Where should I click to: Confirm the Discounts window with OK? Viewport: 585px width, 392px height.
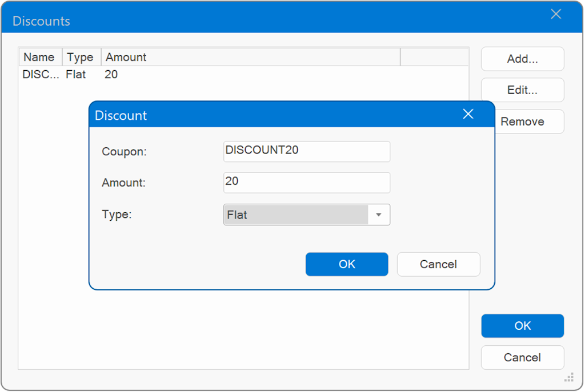click(x=522, y=326)
